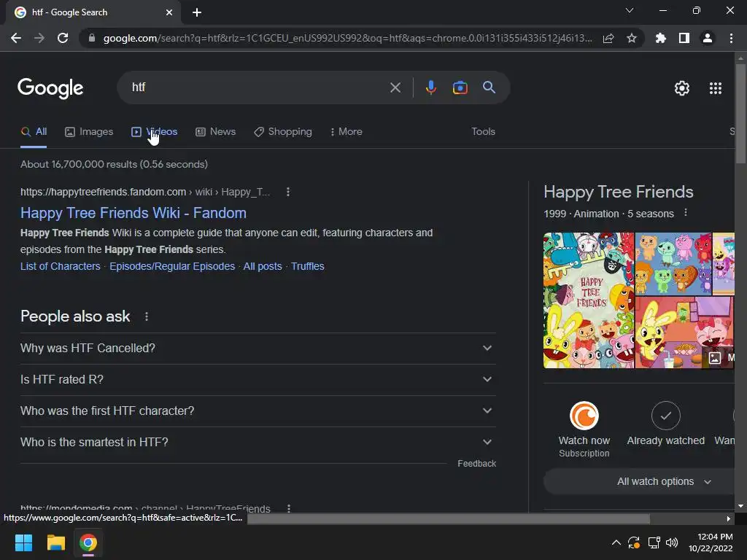Open the dots menu beside People also ask

(146, 316)
